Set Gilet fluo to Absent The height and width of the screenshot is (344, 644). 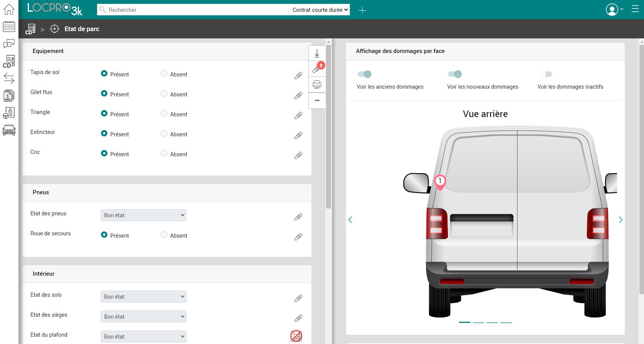[x=164, y=93]
